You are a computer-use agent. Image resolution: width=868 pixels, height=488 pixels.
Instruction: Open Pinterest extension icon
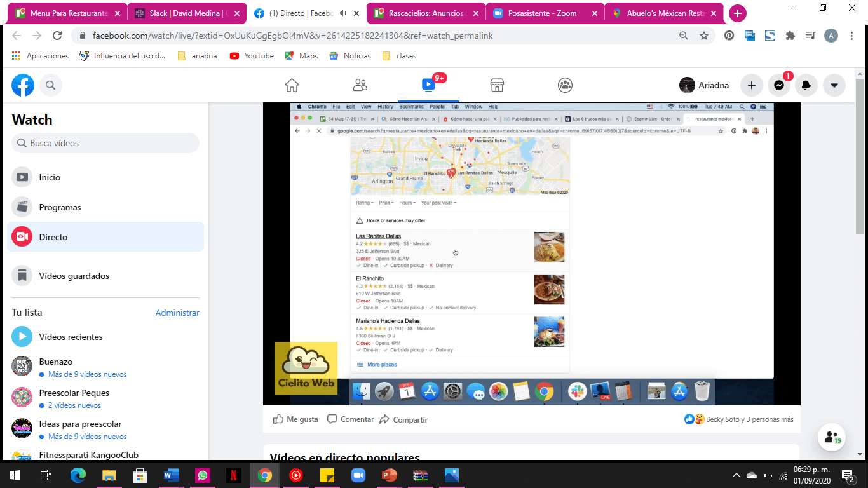pyautogui.click(x=729, y=36)
